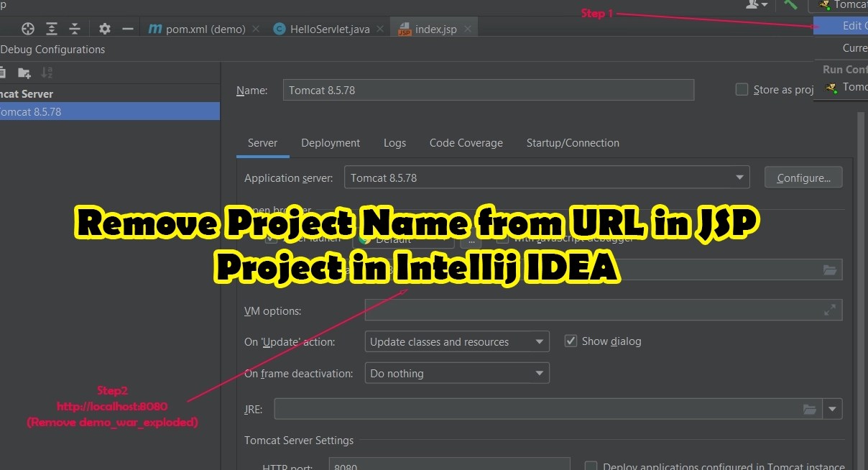Copy the selected Tomcat configuration
Image resolution: width=868 pixels, height=470 pixels.
point(4,72)
